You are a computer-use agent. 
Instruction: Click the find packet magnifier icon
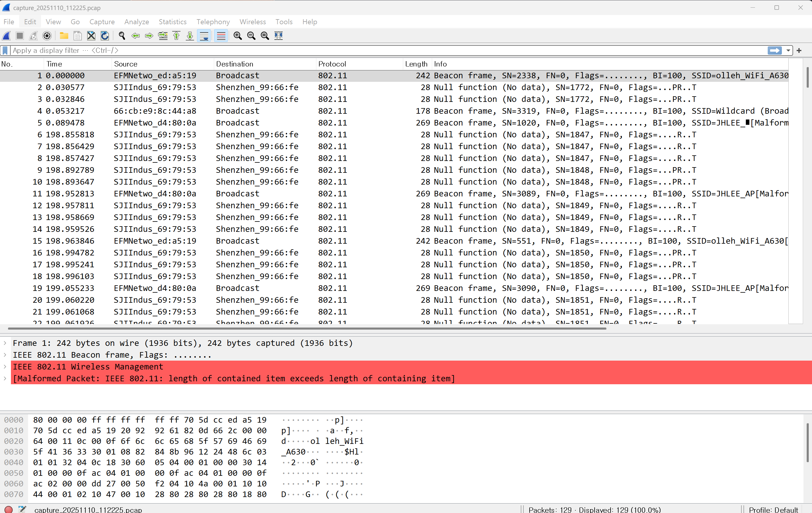tap(122, 36)
